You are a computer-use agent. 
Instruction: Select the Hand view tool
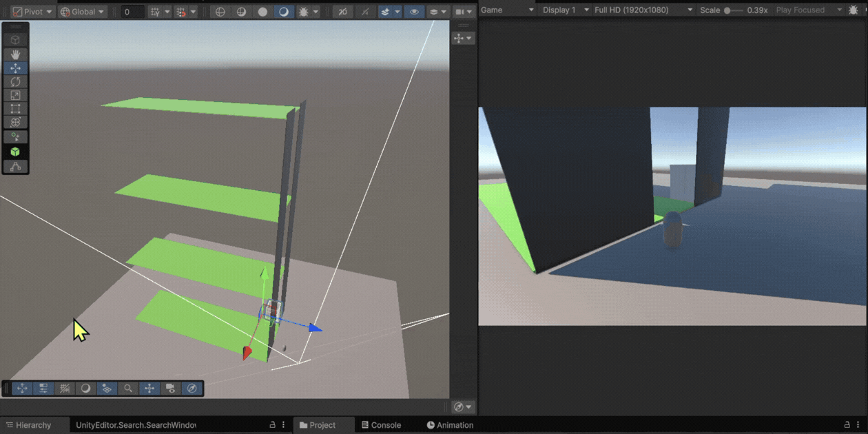[x=15, y=54]
